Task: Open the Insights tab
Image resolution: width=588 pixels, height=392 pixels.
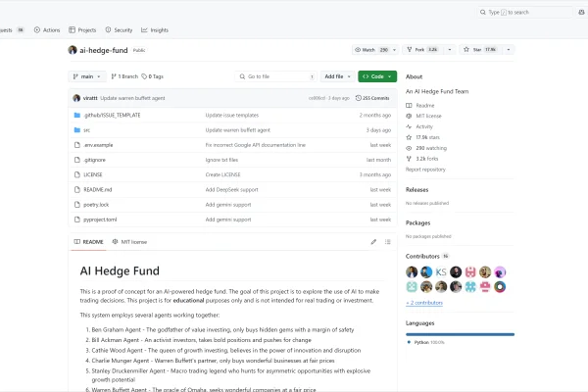Action: click(155, 30)
